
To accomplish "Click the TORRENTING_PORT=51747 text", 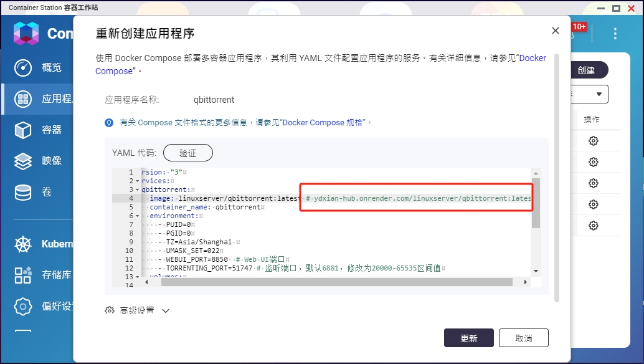I will [209, 268].
